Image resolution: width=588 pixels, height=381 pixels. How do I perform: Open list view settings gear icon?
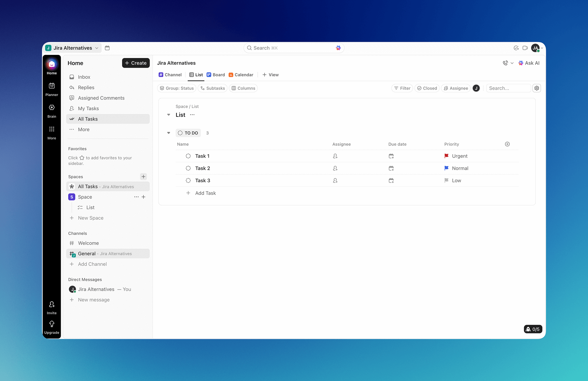coord(537,88)
